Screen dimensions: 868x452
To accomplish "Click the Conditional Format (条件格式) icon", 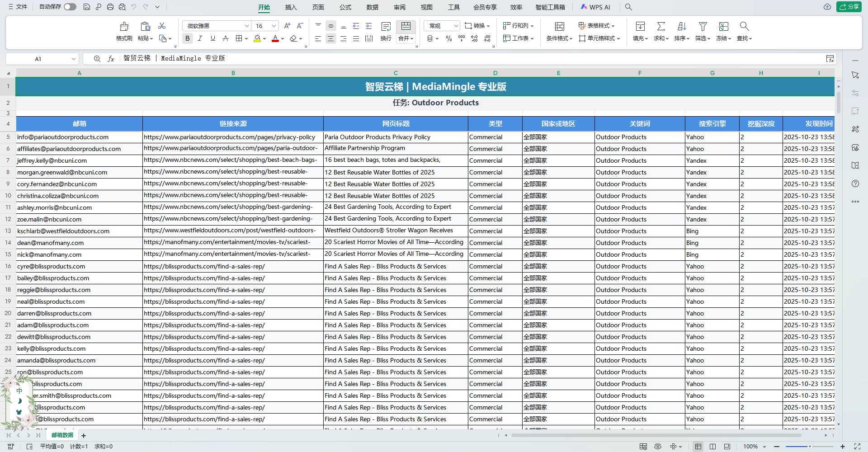I will 560,26.
